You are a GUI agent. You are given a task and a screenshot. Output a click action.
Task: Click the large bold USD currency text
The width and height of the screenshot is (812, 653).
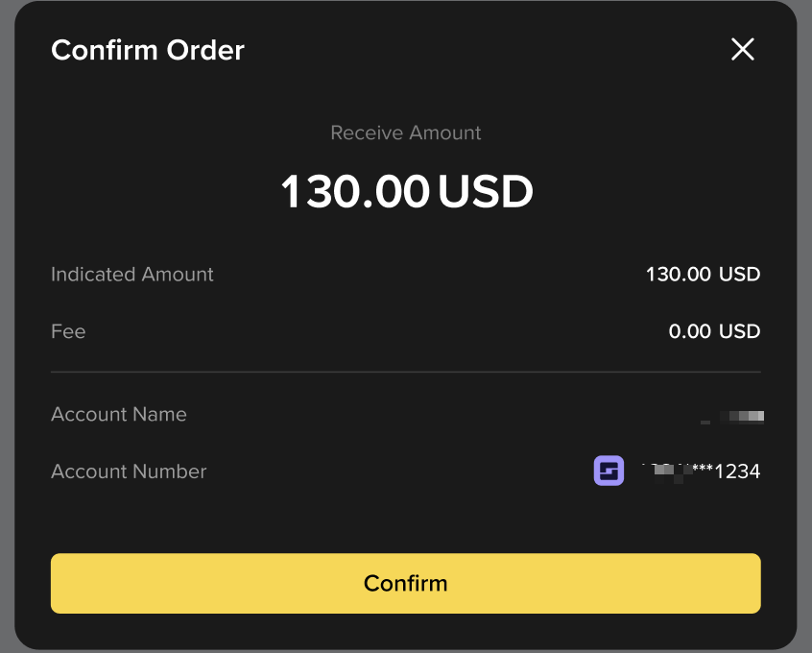point(486,191)
